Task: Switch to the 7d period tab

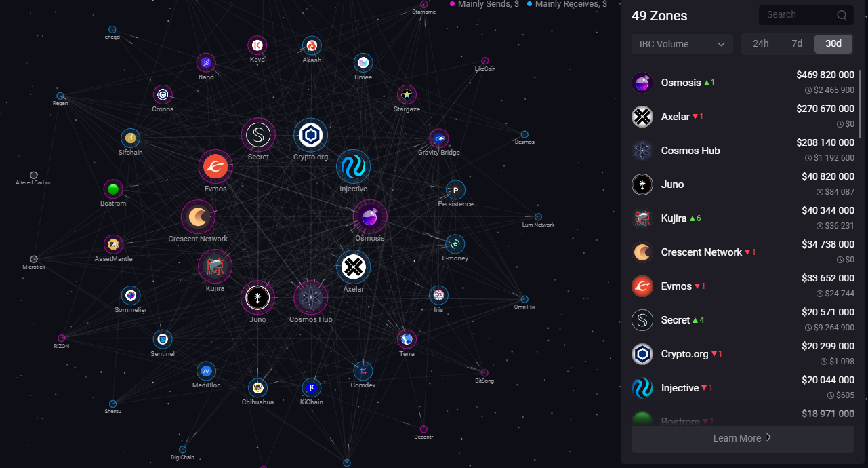Action: 797,44
